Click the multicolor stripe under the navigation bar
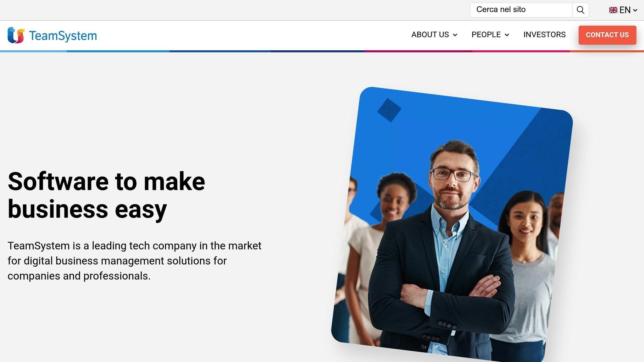This screenshot has height=362, width=644. (322, 51)
